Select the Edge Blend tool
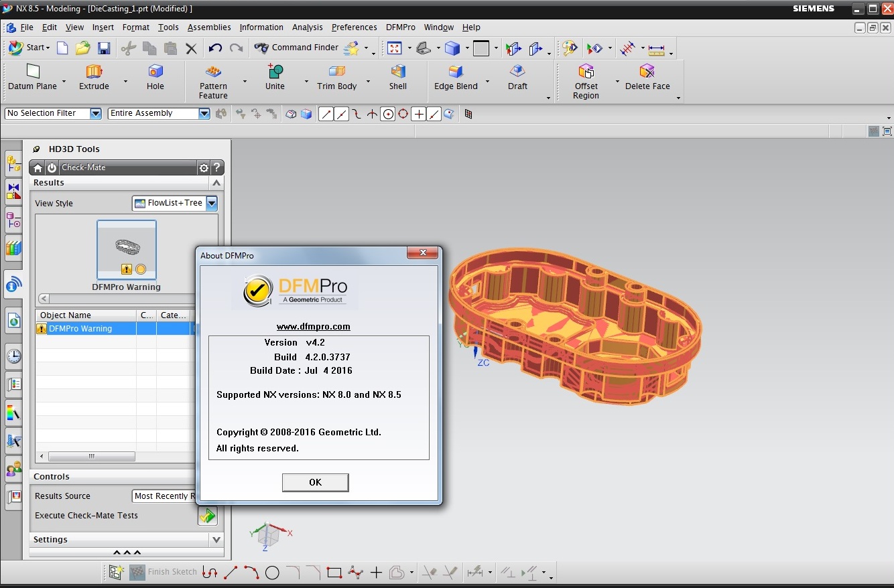Viewport: 894px width, 588px height. tap(456, 78)
